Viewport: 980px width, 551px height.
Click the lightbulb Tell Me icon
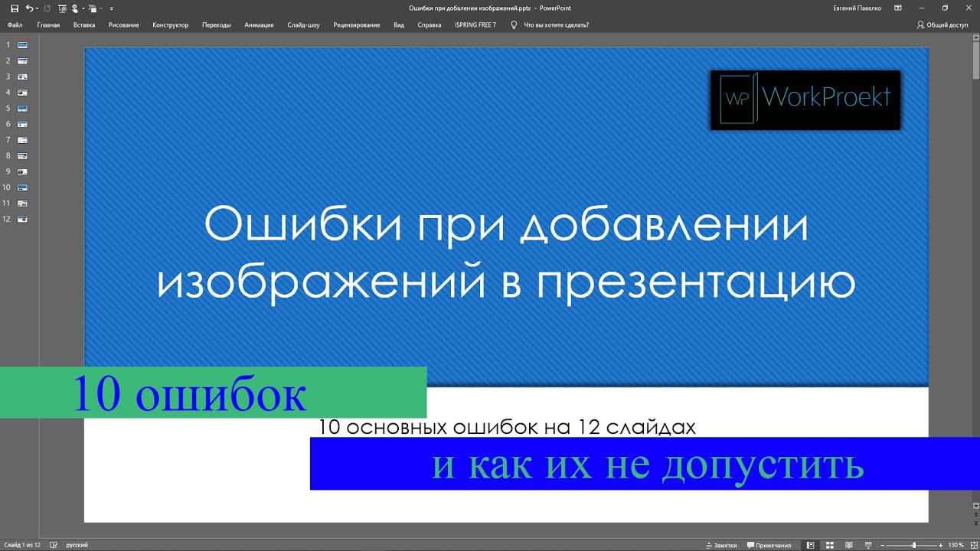[x=514, y=24]
